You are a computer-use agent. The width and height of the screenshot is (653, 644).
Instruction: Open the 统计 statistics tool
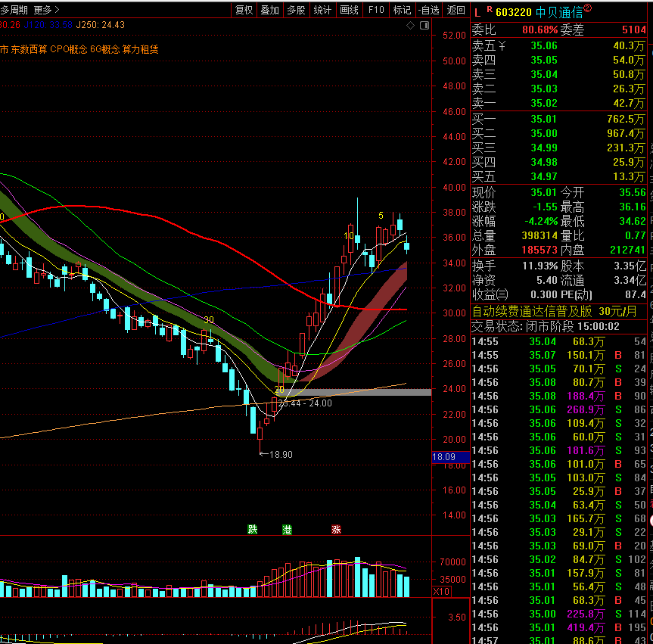point(322,10)
